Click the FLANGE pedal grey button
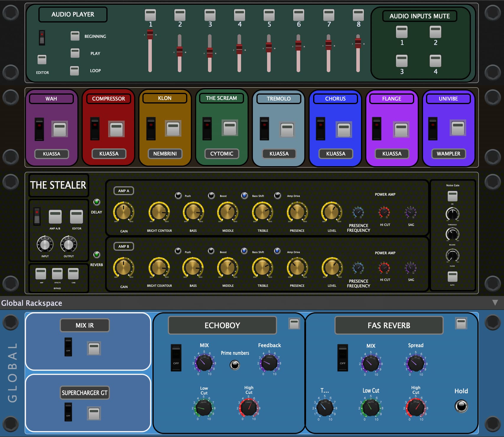 [x=401, y=130]
